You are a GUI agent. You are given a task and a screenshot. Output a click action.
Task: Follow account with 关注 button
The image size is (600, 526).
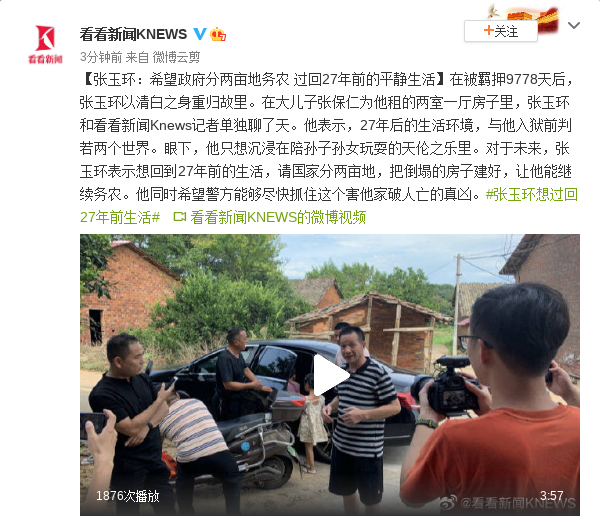coord(501,31)
